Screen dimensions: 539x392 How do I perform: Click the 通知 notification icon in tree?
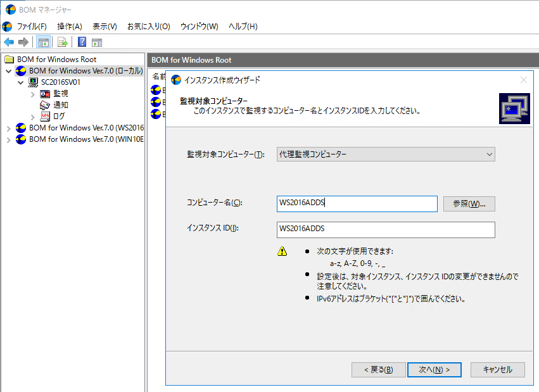click(x=45, y=104)
